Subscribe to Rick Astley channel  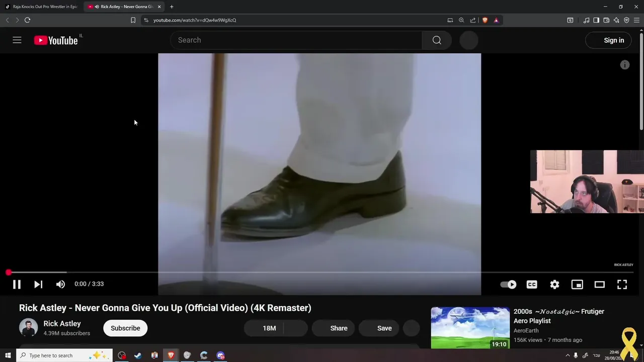pyautogui.click(x=125, y=328)
